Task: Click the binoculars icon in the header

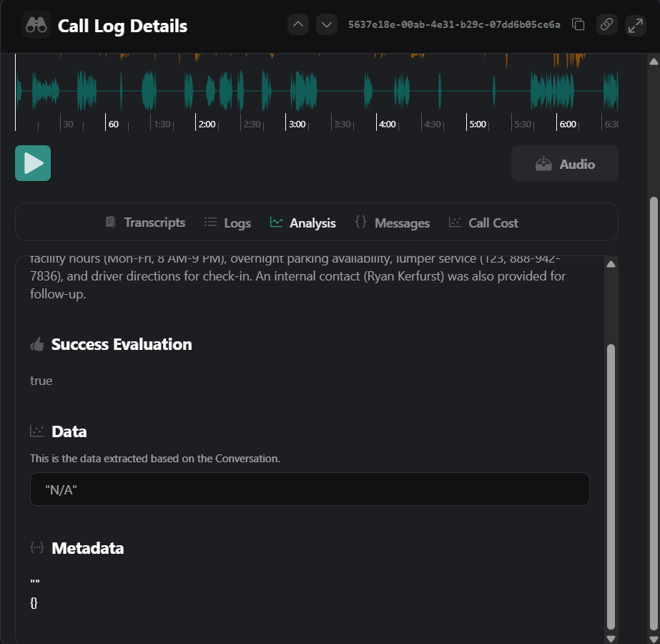Action: (36, 25)
